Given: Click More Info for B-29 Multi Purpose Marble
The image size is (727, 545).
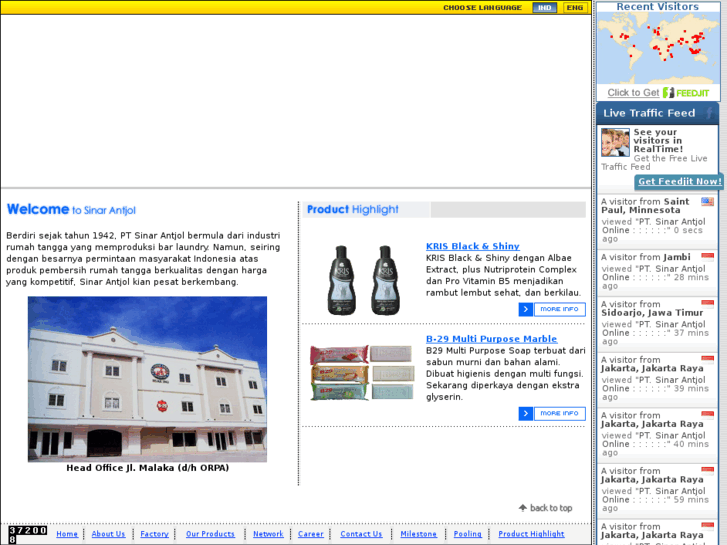Looking at the screenshot, I should pyautogui.click(x=560, y=414).
